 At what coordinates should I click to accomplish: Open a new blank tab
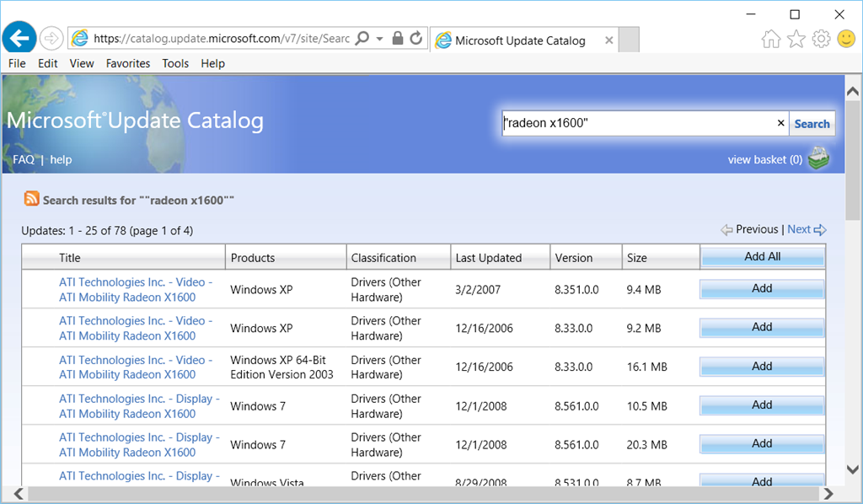click(629, 40)
